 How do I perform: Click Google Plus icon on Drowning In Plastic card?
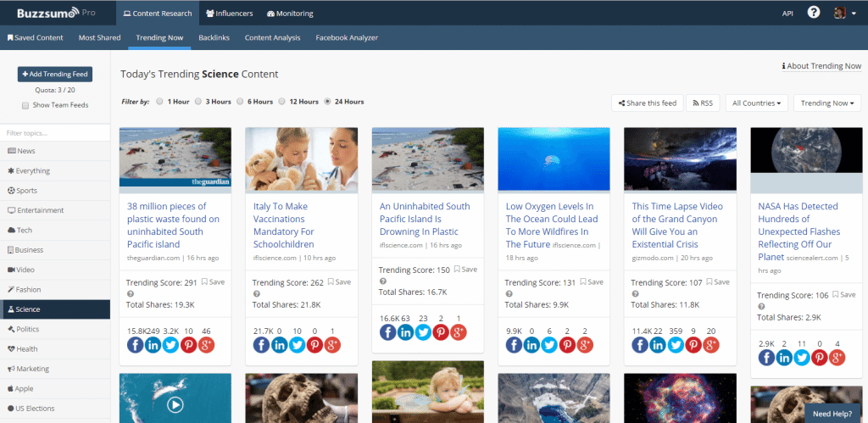[459, 331]
